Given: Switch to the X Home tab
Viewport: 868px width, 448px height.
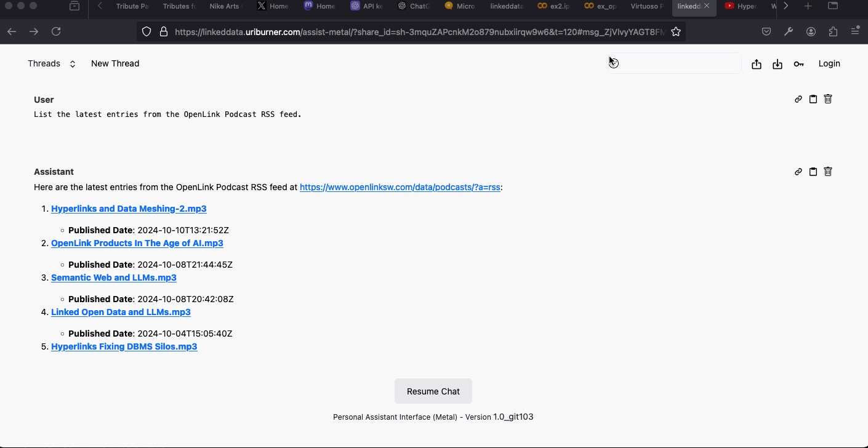Looking at the screenshot, I should tap(273, 6).
